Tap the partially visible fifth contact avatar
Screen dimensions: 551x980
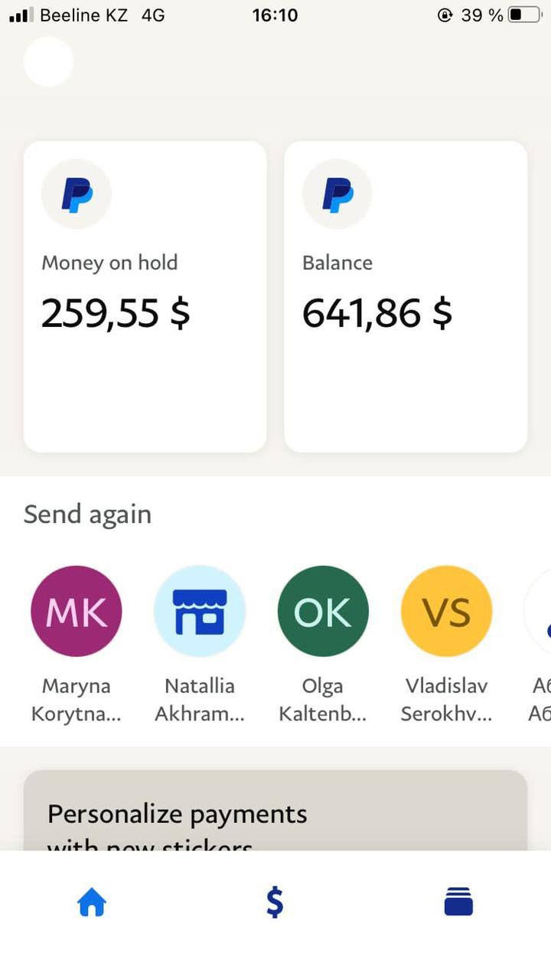pos(539,612)
